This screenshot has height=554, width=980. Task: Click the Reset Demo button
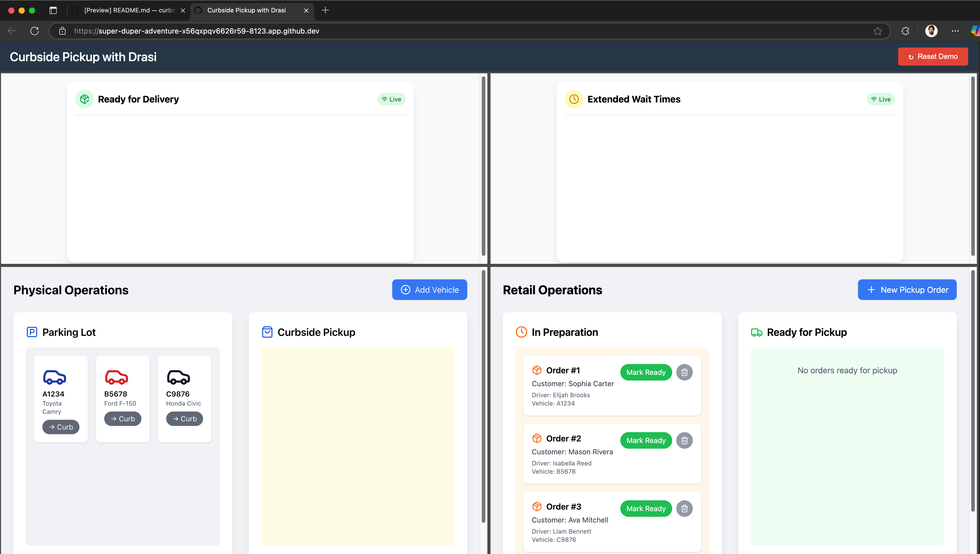click(x=933, y=56)
